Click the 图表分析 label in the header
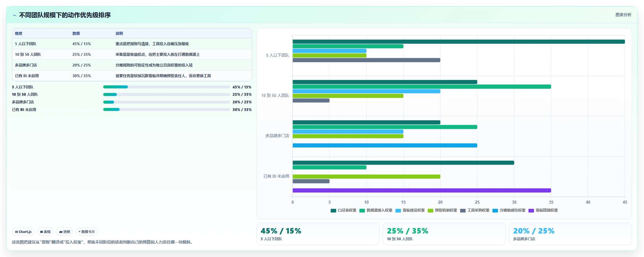Image resolution: width=644 pixels, height=257 pixels. pos(623,15)
